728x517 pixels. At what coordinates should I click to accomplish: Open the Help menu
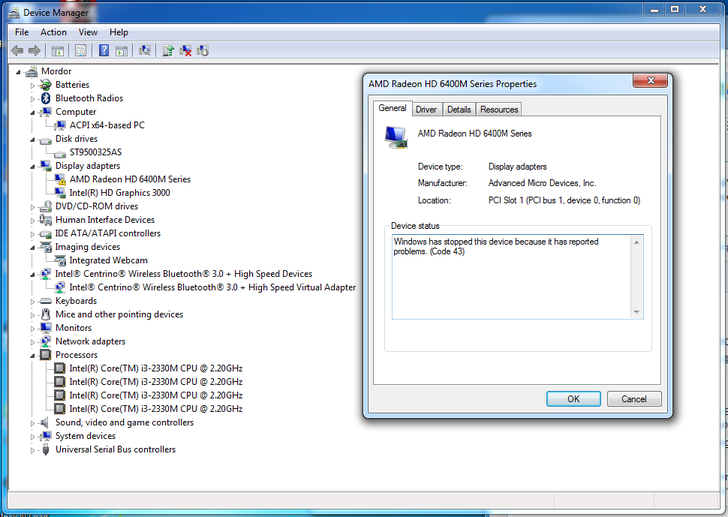point(119,32)
